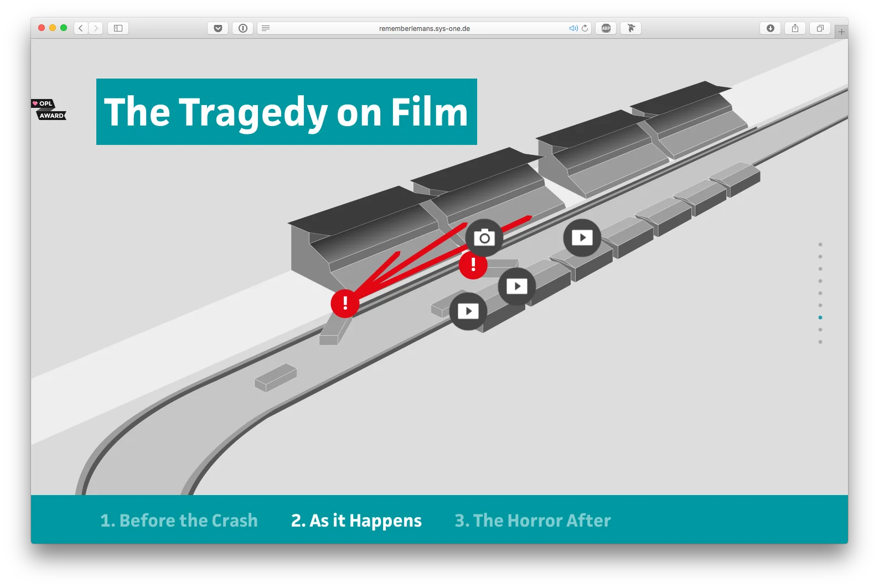Select the active blue page navigation dot
This screenshot has height=588, width=879.
tap(820, 318)
